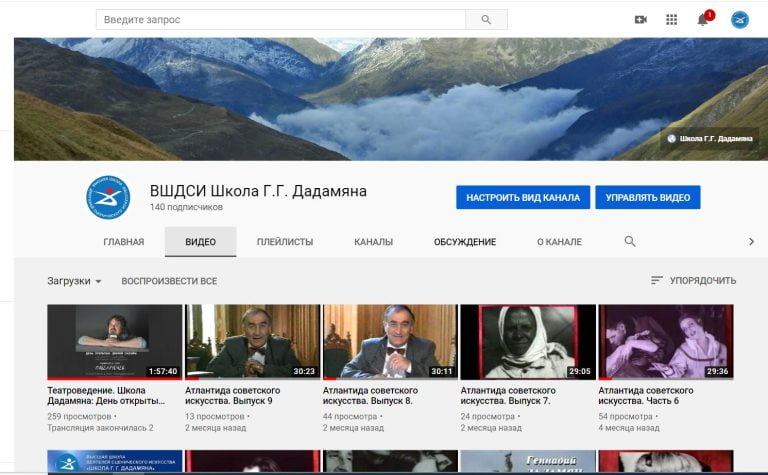Click the 140 подписчиков text

pos(186,207)
